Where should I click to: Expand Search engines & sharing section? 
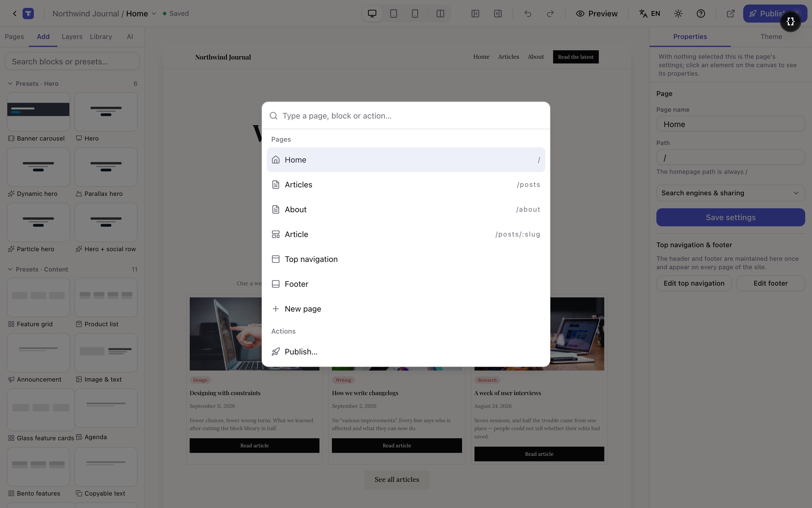point(731,193)
